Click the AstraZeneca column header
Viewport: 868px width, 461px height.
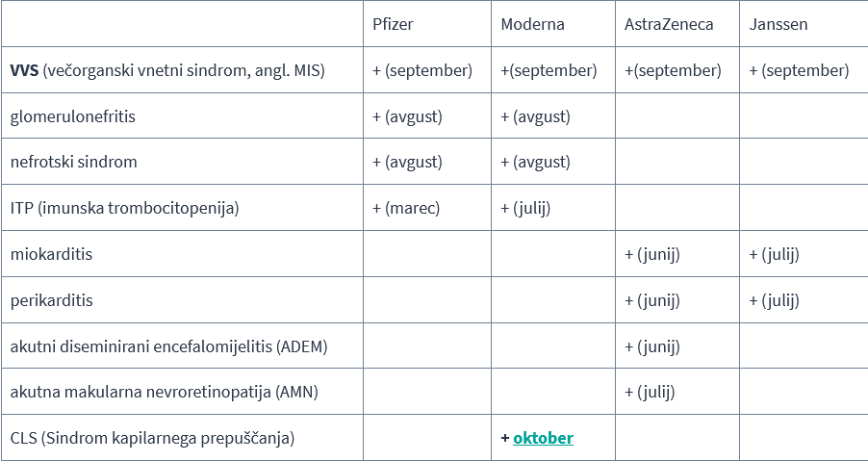pos(669,24)
